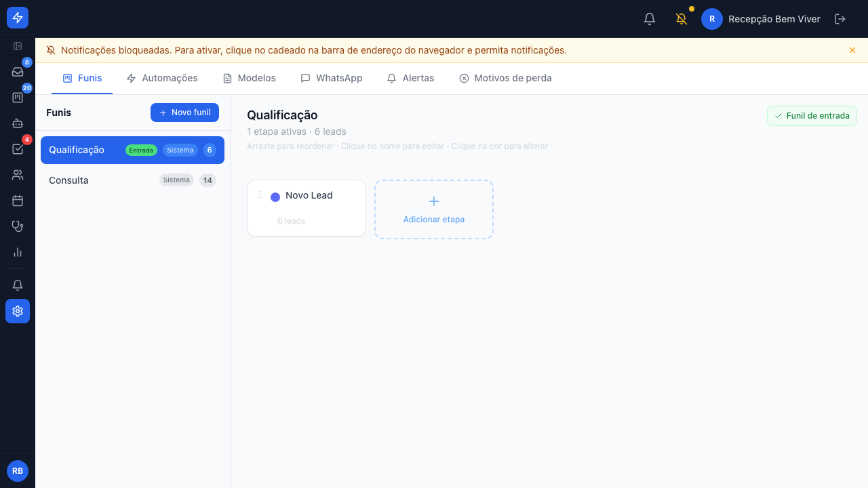The width and height of the screenshot is (868, 488).
Task: Switch to the Motivos de perda tab
Action: [505, 78]
